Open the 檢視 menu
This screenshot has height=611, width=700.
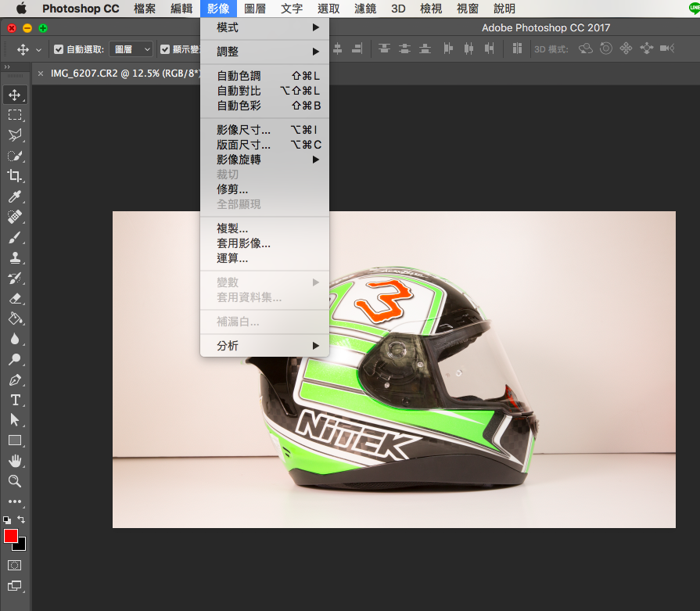tap(431, 9)
